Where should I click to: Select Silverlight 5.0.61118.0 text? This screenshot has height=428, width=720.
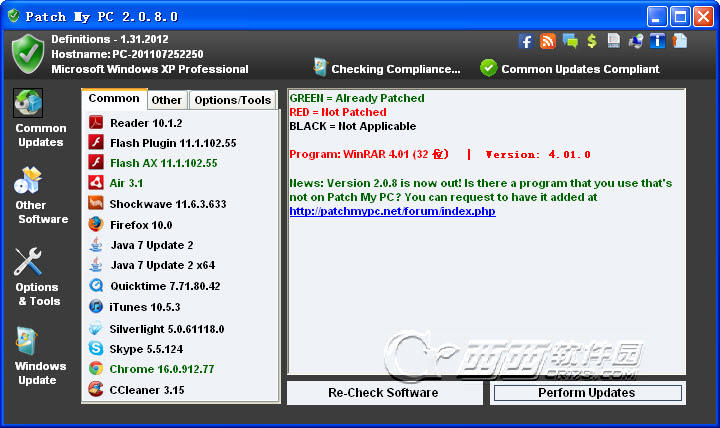167,329
